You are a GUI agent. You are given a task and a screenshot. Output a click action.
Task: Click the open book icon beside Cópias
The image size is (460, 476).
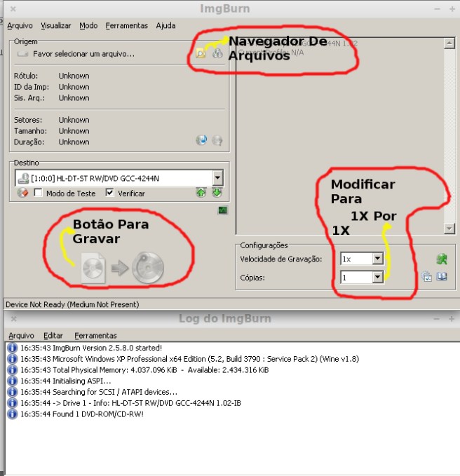[x=442, y=277]
